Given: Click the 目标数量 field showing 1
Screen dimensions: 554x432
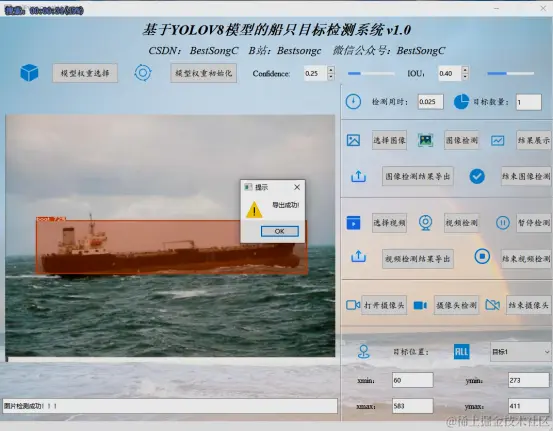Looking at the screenshot, I should click(529, 102).
